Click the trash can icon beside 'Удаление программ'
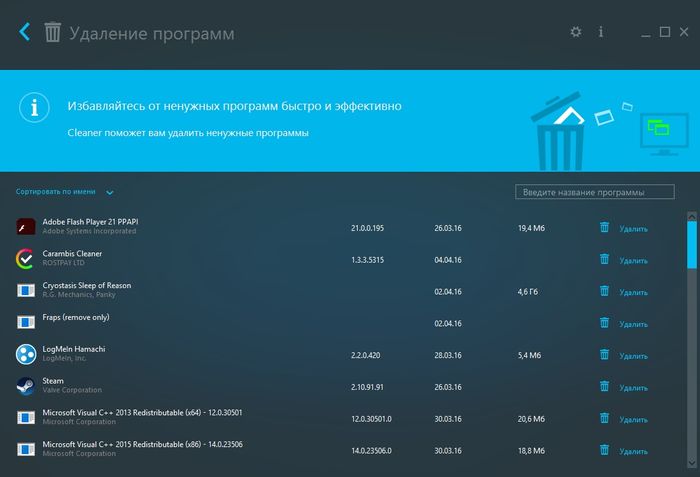The image size is (700, 477). (52, 32)
